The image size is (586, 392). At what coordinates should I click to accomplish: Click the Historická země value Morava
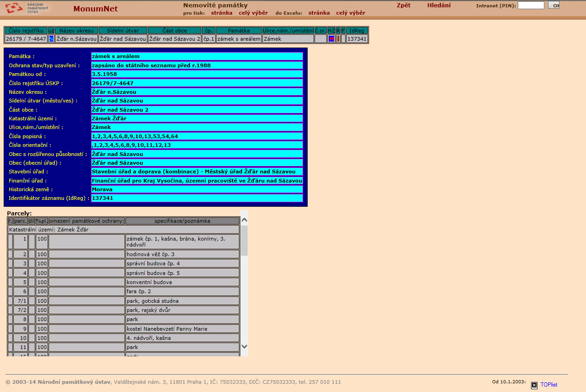[197, 189]
